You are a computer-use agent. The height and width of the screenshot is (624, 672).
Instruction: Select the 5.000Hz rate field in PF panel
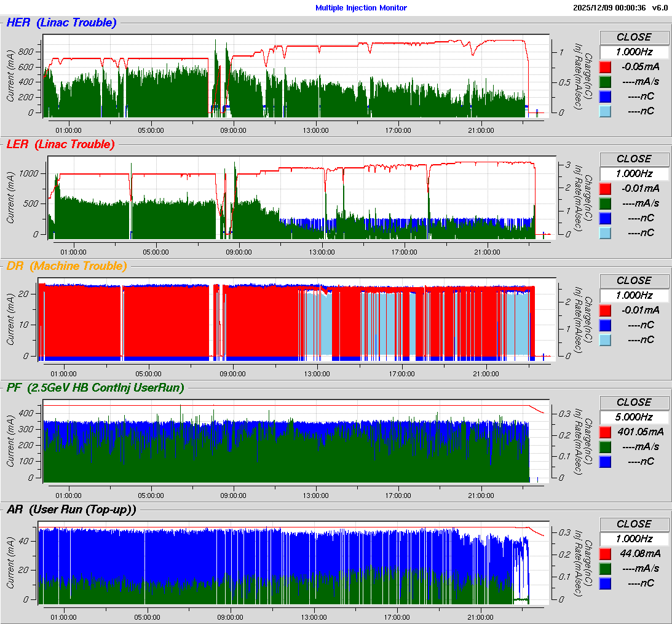633,417
